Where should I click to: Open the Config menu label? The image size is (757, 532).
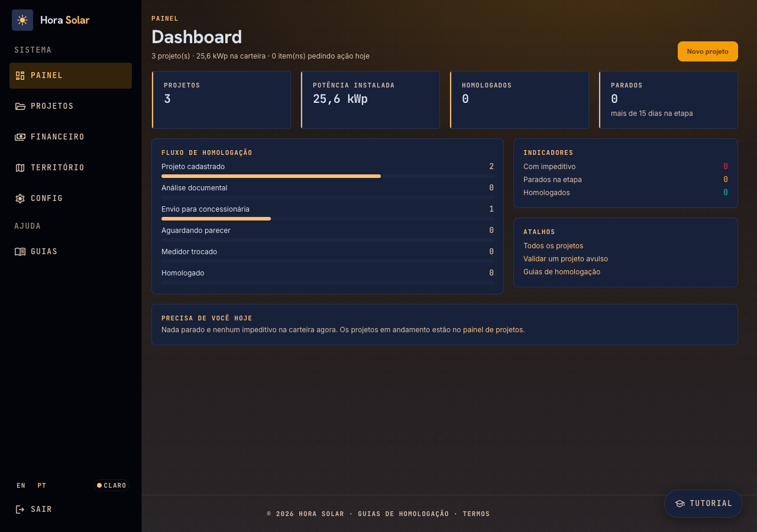tap(47, 199)
